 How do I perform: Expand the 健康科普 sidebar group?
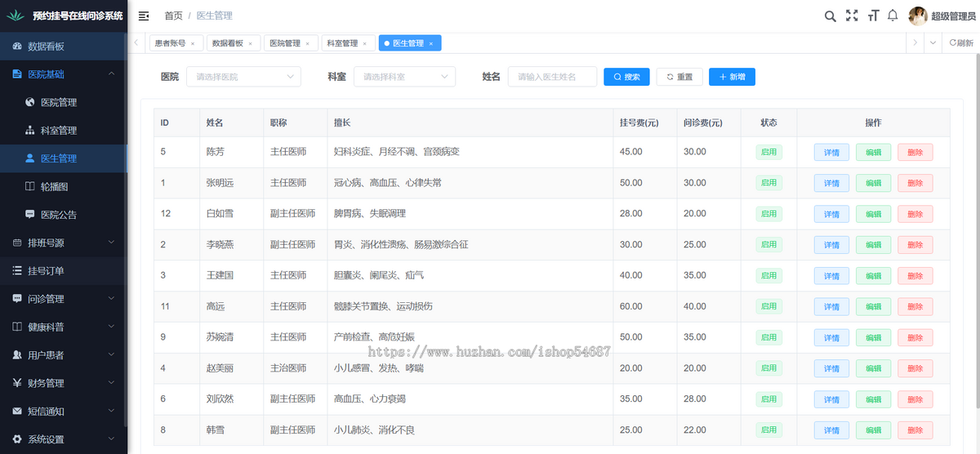pos(64,327)
